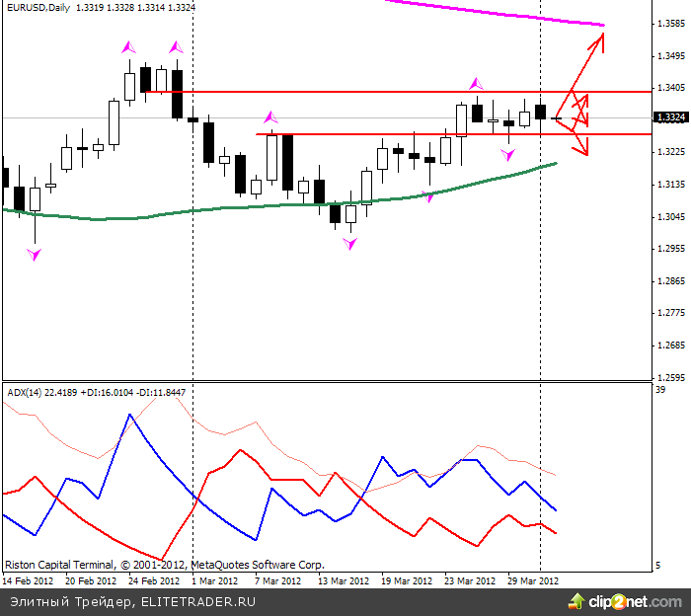Click the 7 Mar 2012 date label
The image size is (691, 616).
tap(277, 580)
